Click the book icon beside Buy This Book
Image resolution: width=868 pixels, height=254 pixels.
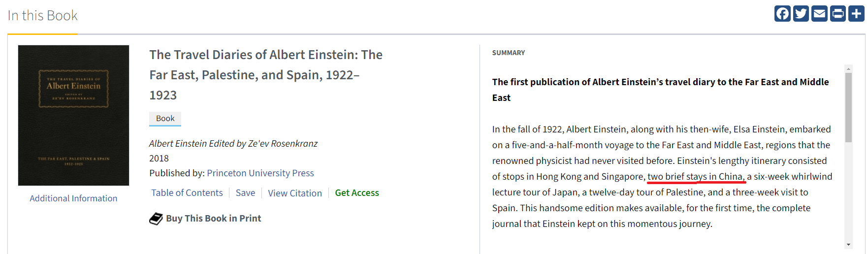[x=156, y=219]
